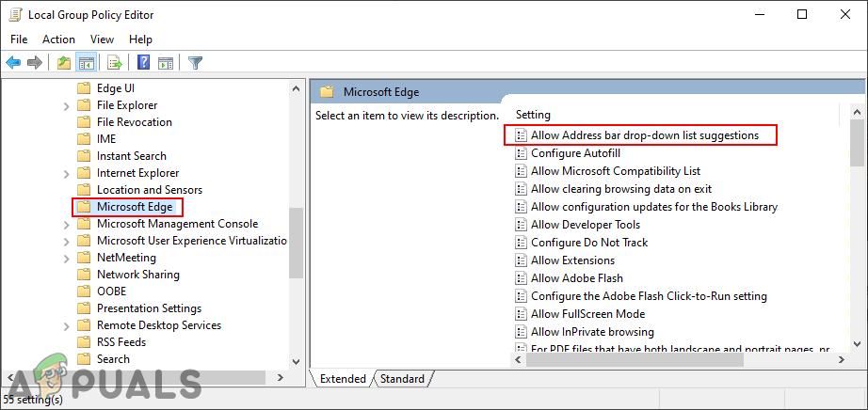
Task: Select Allow configuration updates for Books Library
Action: [654, 206]
